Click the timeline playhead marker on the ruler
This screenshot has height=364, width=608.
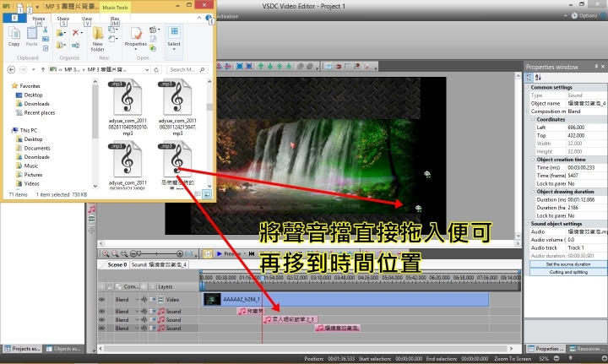(x=263, y=278)
